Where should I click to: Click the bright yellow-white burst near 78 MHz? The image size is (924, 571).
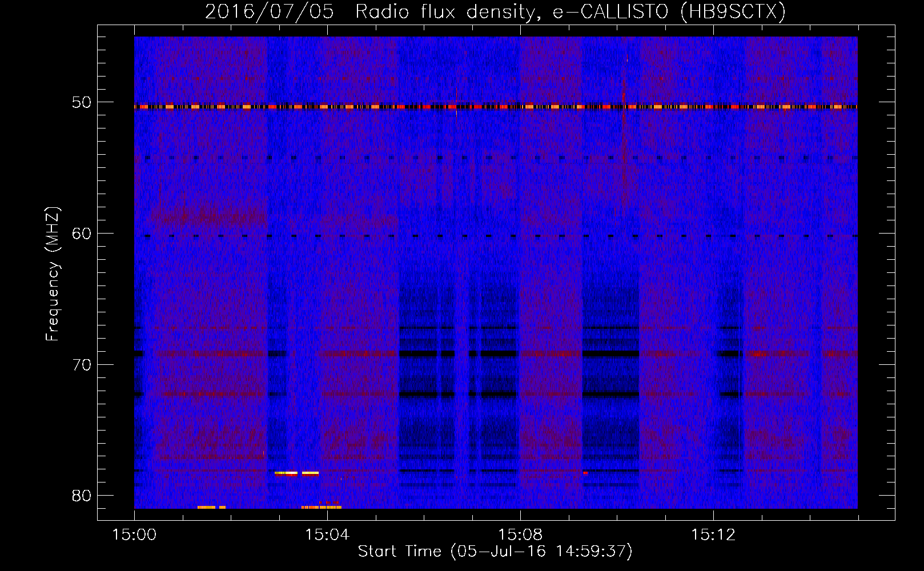[296, 473]
